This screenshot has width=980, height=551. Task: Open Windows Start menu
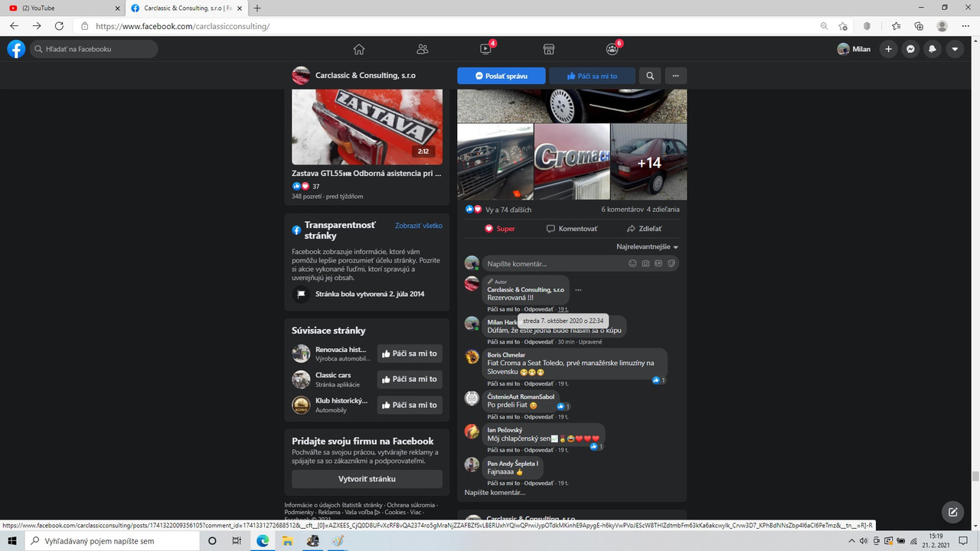(x=12, y=541)
